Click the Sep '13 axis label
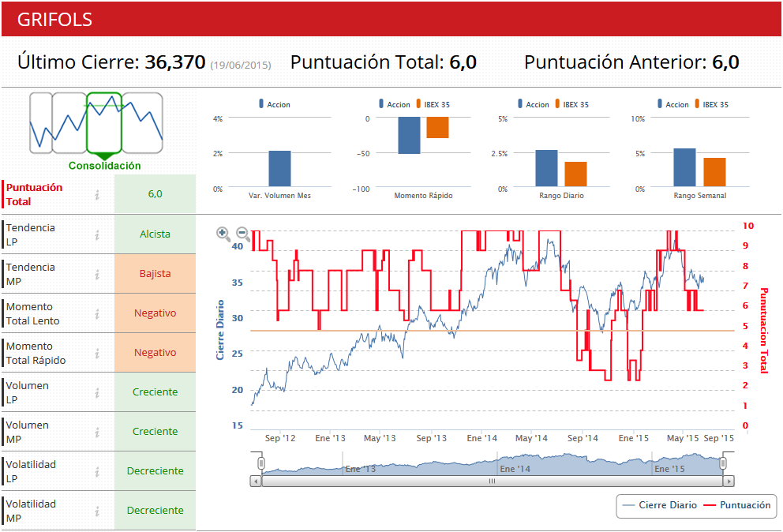Screen dimensions: 783x532 pyautogui.click(x=431, y=438)
